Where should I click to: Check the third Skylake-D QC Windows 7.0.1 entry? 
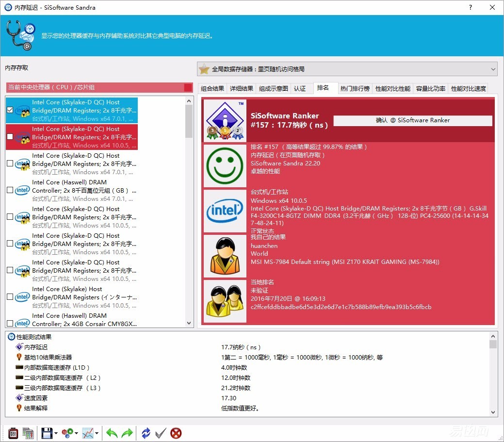(10, 164)
